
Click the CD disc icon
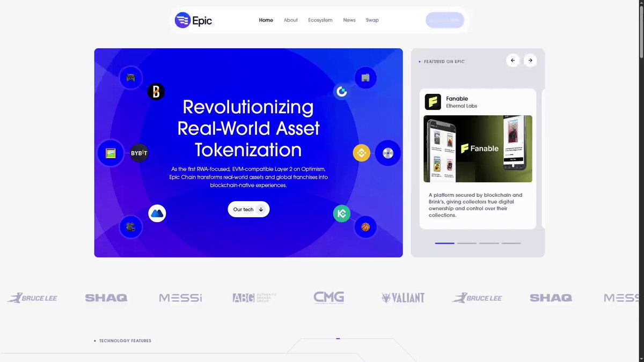(387, 153)
